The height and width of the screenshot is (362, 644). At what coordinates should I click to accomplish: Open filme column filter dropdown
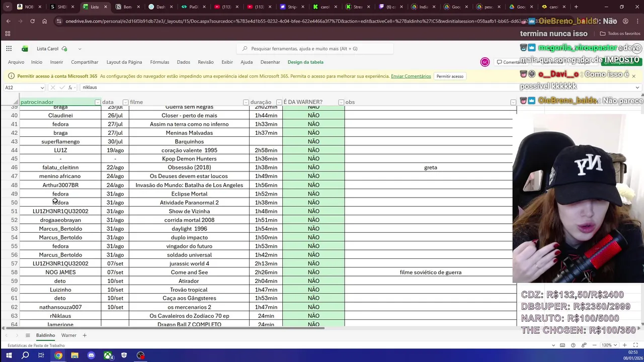coord(246,102)
